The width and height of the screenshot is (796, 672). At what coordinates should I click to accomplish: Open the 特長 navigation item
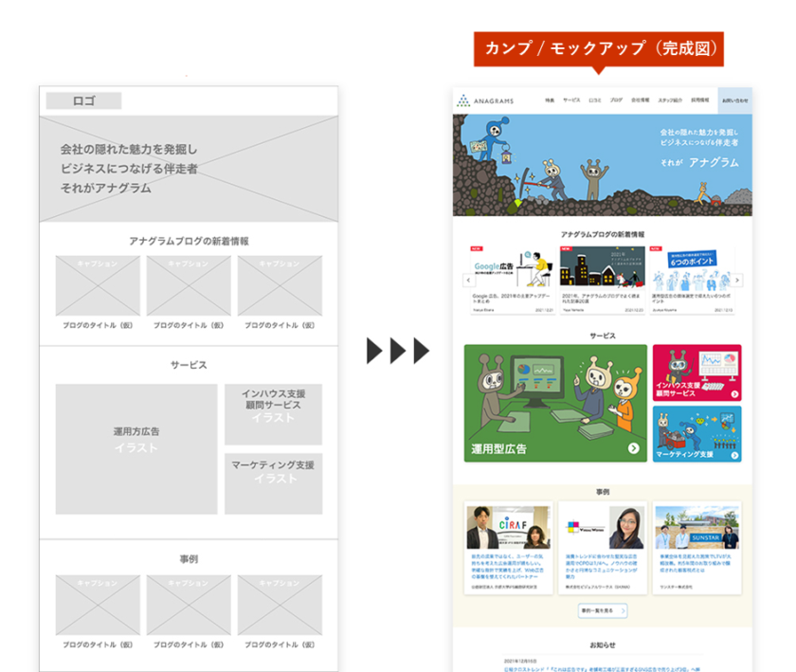(x=550, y=100)
